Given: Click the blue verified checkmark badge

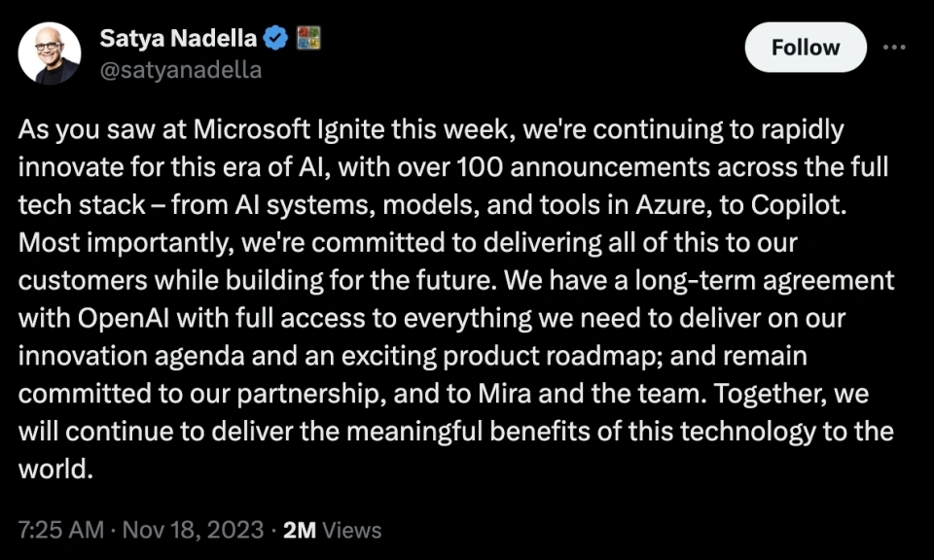Looking at the screenshot, I should (276, 39).
